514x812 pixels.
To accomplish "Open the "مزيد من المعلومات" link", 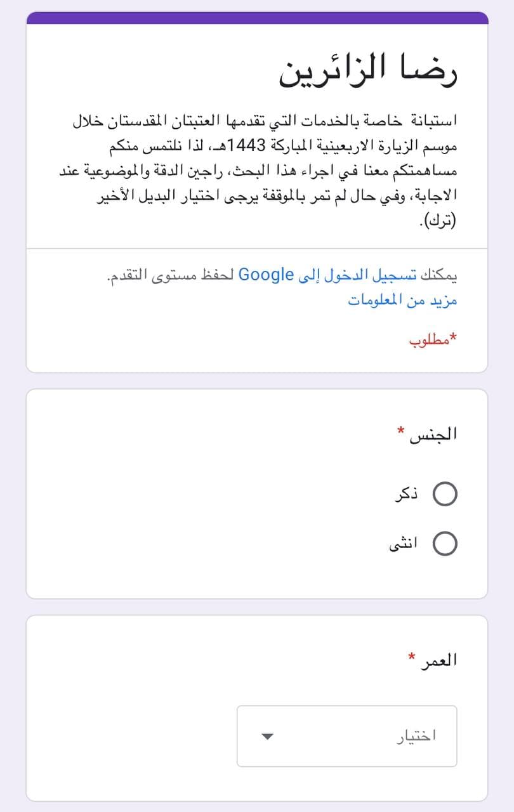I will click(x=402, y=300).
